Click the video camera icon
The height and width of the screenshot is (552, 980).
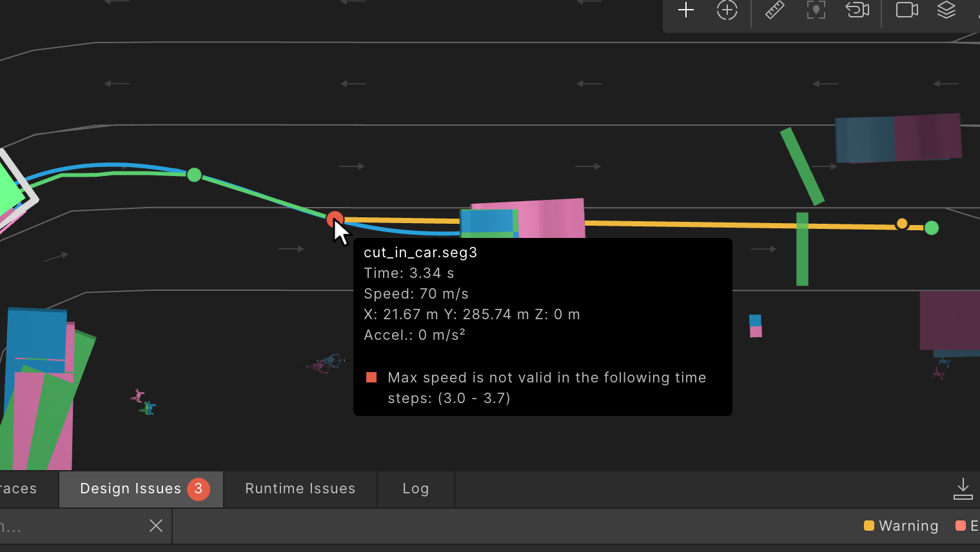[907, 10]
